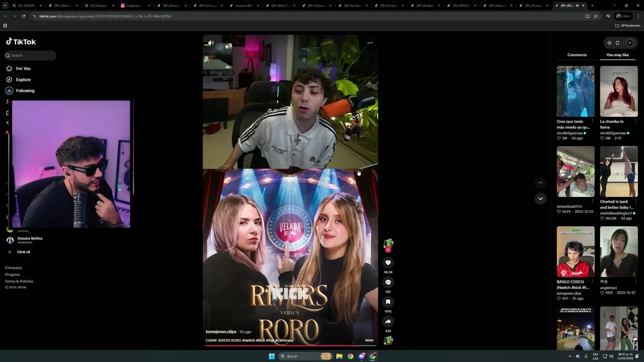Viewport: 644px width, 362px height.
Task: Open options for 'Charkell is back' card
Action: tap(635, 202)
